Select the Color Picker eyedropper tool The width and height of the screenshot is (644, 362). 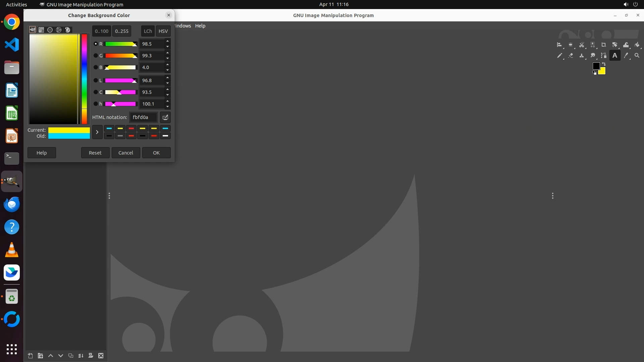coord(626,56)
